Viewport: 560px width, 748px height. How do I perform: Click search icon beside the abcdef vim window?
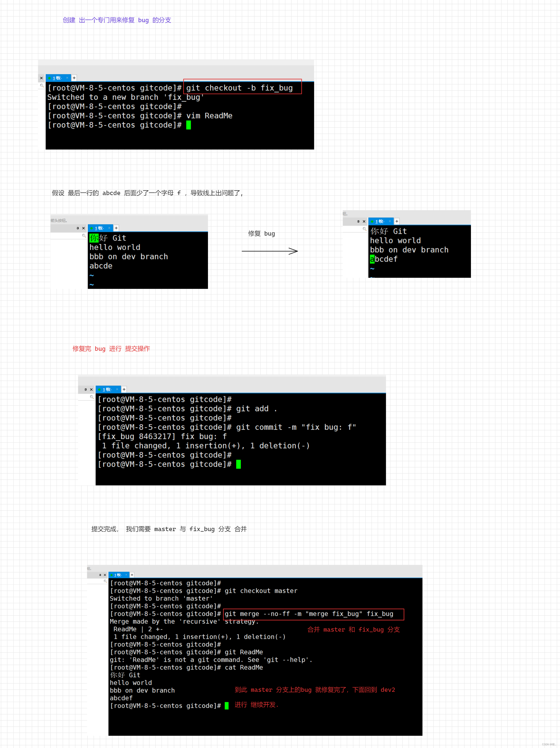click(364, 229)
